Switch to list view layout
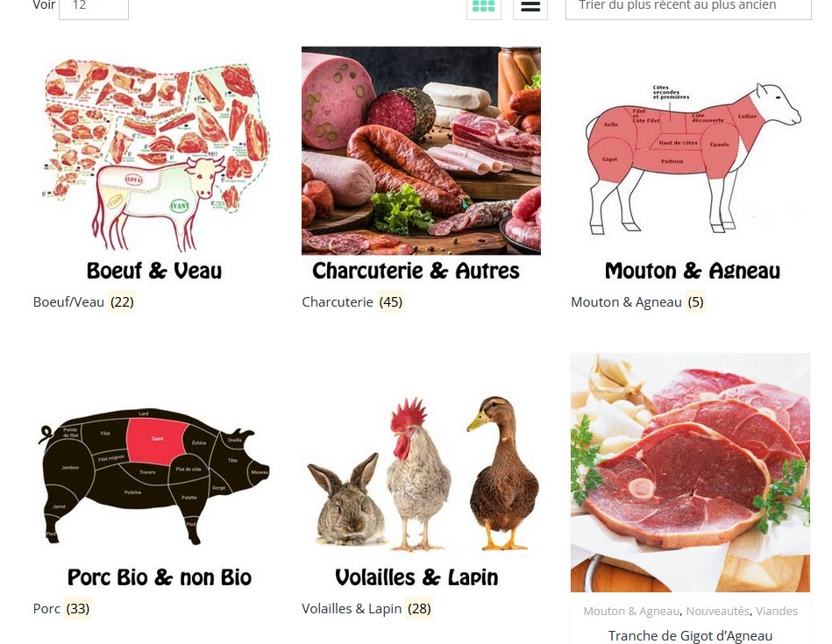832x644 pixels. 530,7
